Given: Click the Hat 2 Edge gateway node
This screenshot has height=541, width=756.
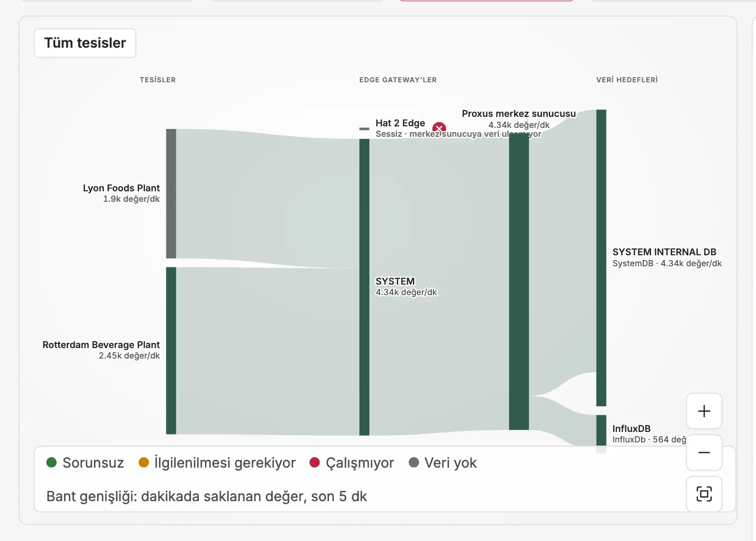Looking at the screenshot, I should (x=364, y=128).
